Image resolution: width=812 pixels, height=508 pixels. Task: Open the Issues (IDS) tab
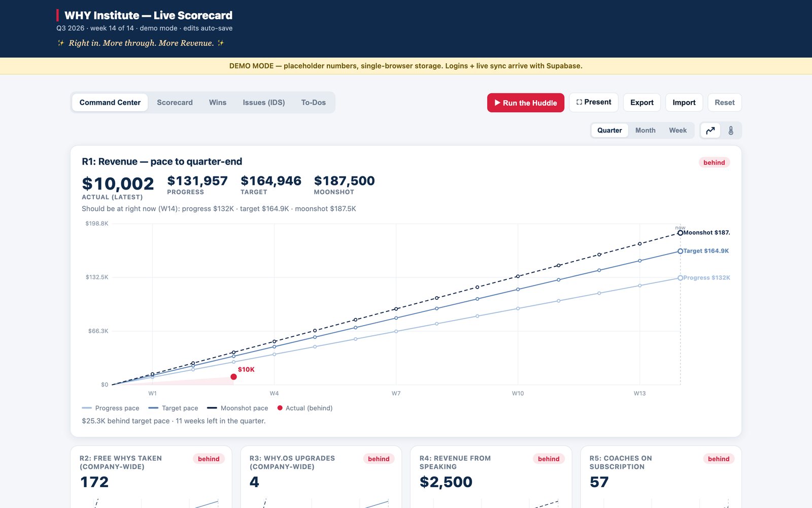[264, 103]
